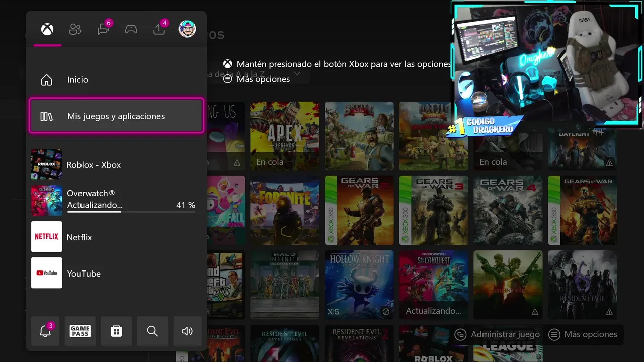Image resolution: width=644 pixels, height=362 pixels.
Task: Select the Grand Theft Auto V tile
Action: (x=226, y=285)
